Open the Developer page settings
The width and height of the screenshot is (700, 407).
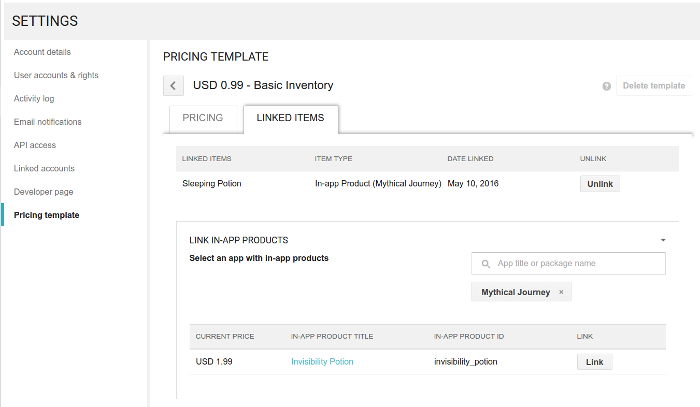click(43, 192)
